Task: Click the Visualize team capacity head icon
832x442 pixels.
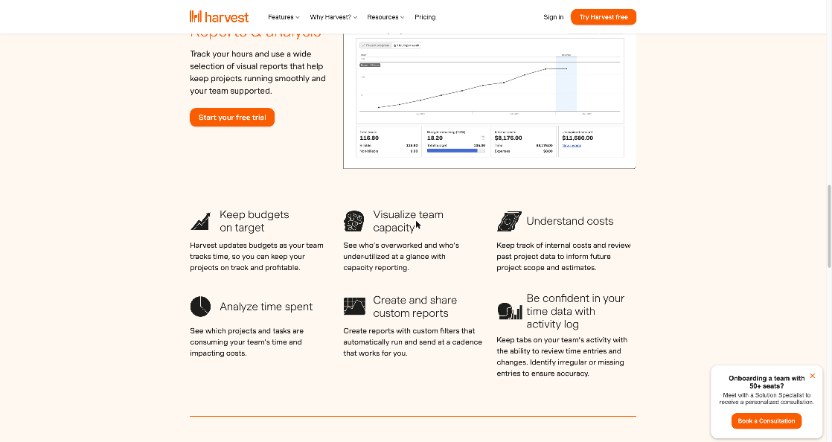Action: coord(354,221)
